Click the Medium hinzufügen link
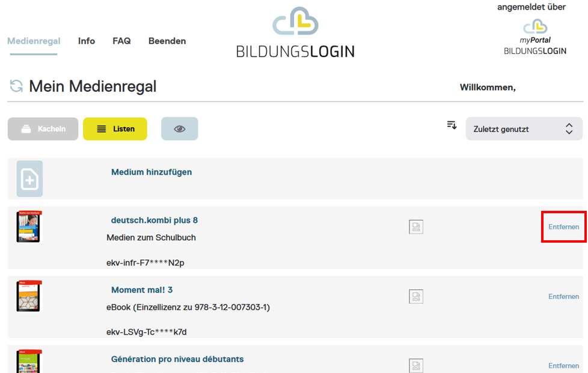 coord(152,172)
